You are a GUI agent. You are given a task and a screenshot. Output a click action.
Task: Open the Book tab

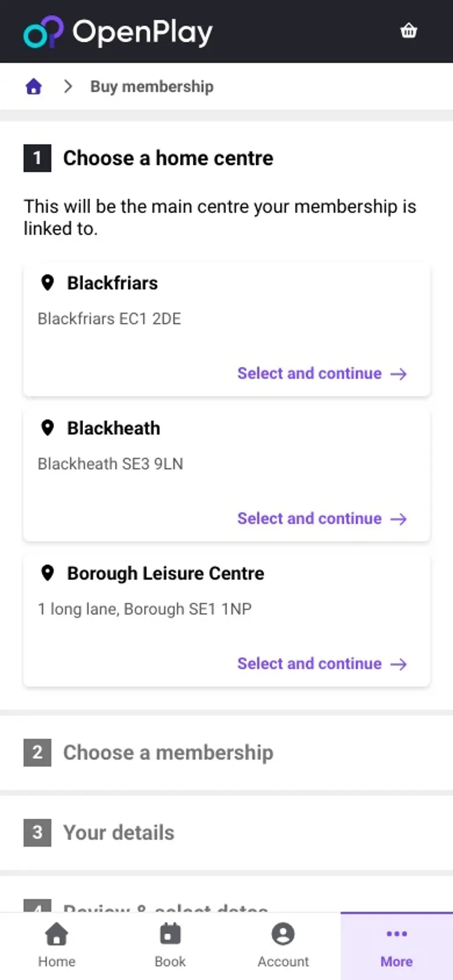pyautogui.click(x=170, y=946)
